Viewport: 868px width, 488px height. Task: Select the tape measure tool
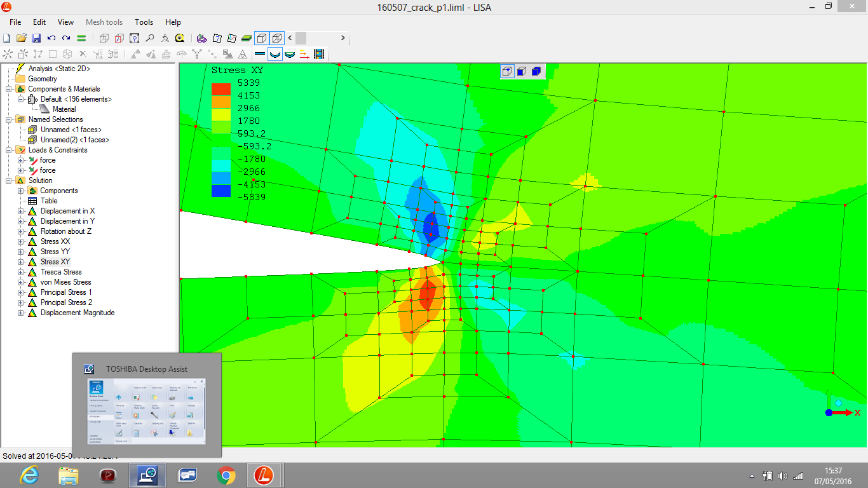tap(180, 38)
